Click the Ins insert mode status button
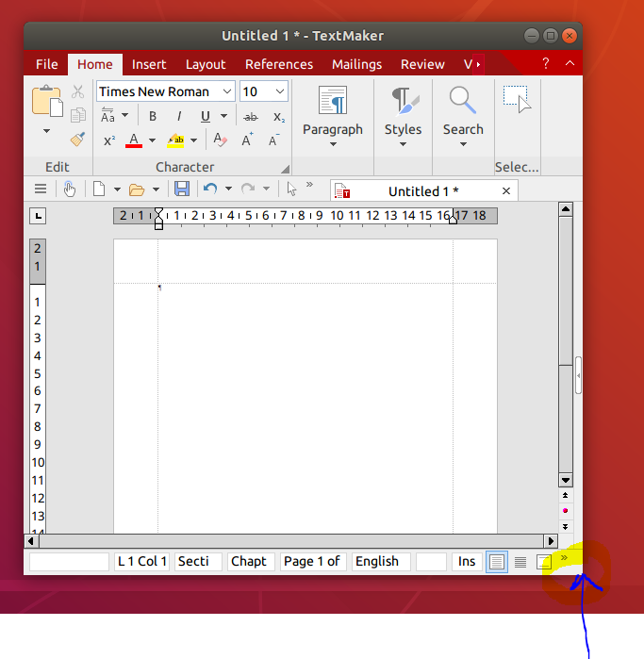644x659 pixels. click(x=467, y=561)
